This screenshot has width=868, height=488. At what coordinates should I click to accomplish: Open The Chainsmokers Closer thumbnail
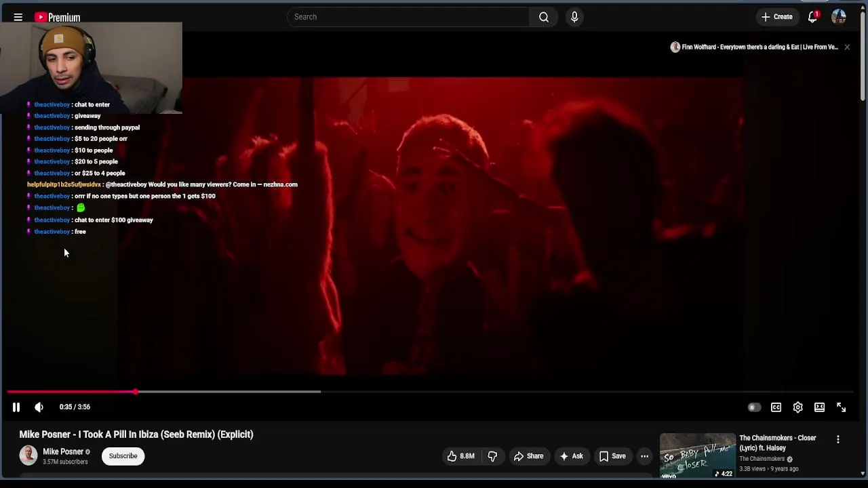pyautogui.click(x=697, y=455)
